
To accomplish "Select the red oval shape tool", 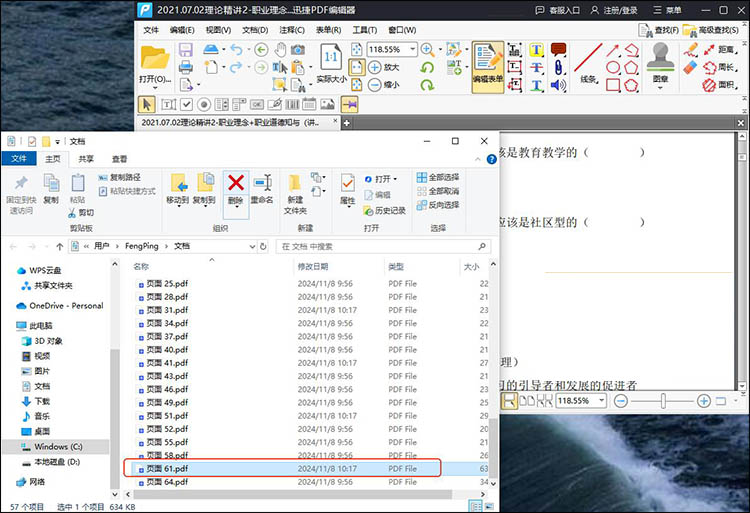I will click(613, 67).
